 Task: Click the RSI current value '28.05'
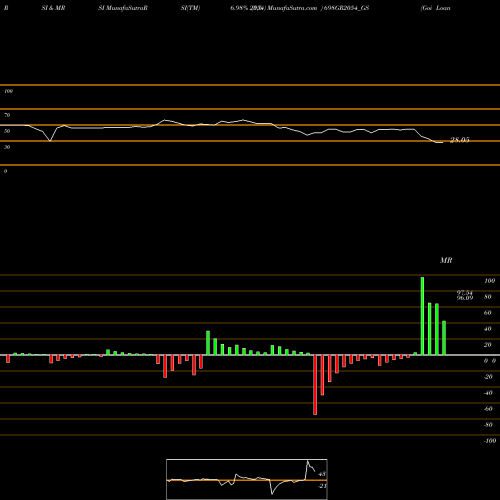[x=460, y=140]
